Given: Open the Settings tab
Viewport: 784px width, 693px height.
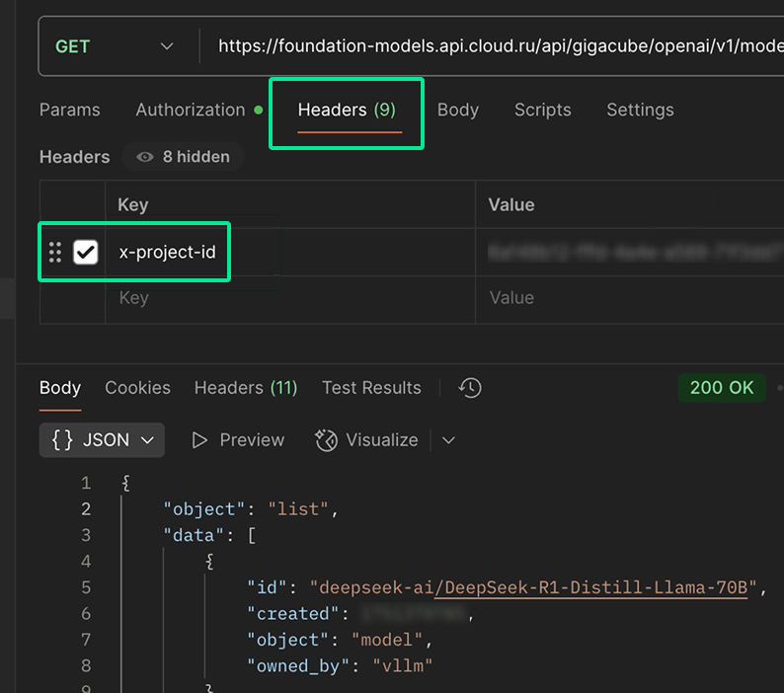Looking at the screenshot, I should (x=640, y=110).
